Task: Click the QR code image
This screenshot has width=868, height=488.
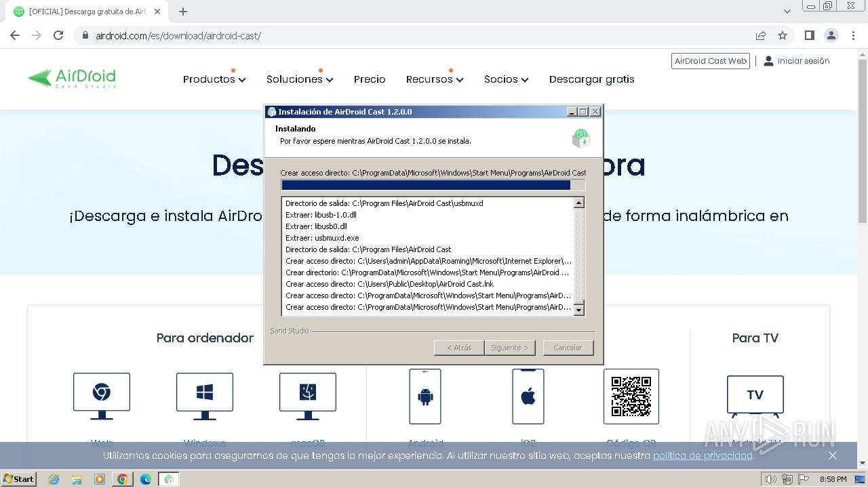Action: tap(631, 396)
